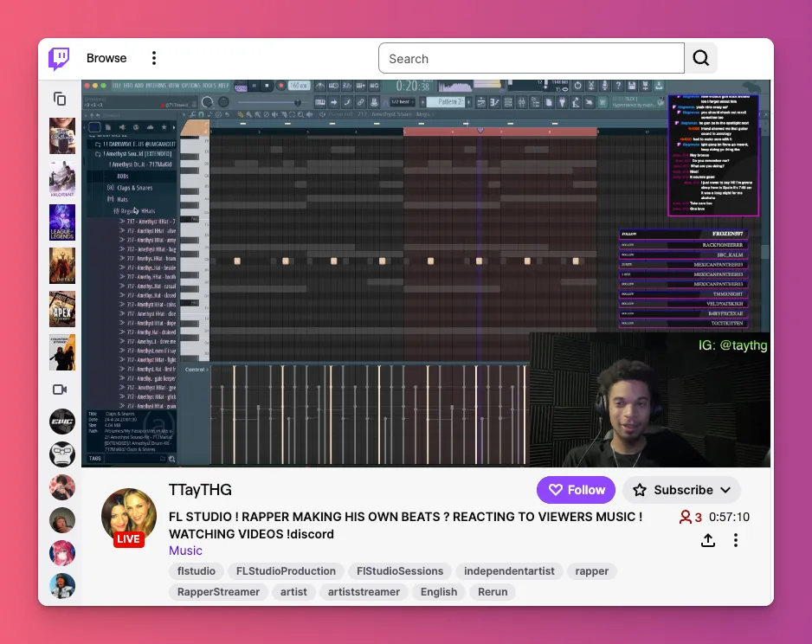Viewport: 812px width, 644px height.
Task: Click the pause button in the FL Studio stream
Action: [x=254, y=86]
